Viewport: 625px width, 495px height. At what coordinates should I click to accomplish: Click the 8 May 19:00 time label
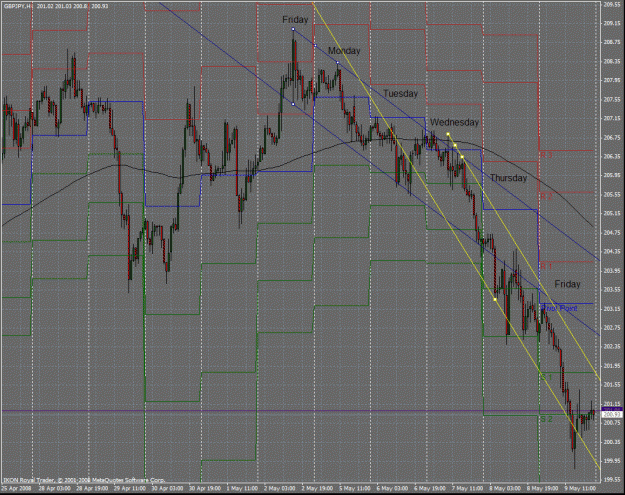542,488
